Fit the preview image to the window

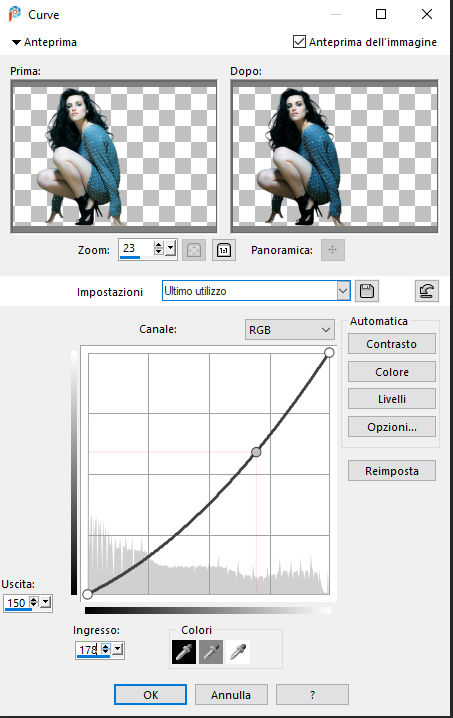194,250
